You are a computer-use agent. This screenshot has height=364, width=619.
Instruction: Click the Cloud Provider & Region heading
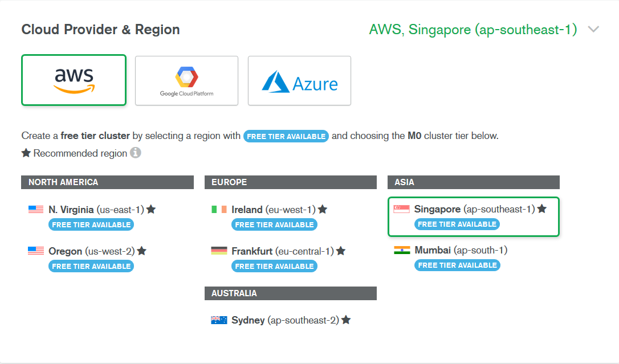click(101, 30)
